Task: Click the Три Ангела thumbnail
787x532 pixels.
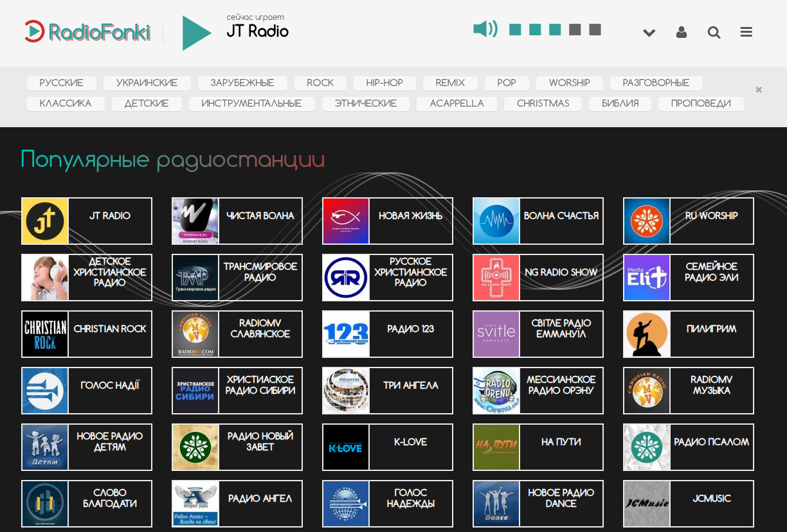Action: (x=346, y=391)
